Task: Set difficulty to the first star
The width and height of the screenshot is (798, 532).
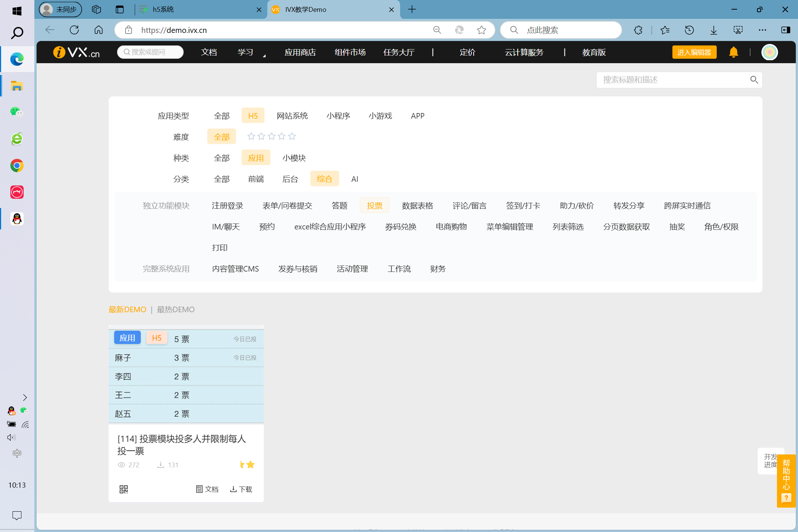Action: click(251, 136)
